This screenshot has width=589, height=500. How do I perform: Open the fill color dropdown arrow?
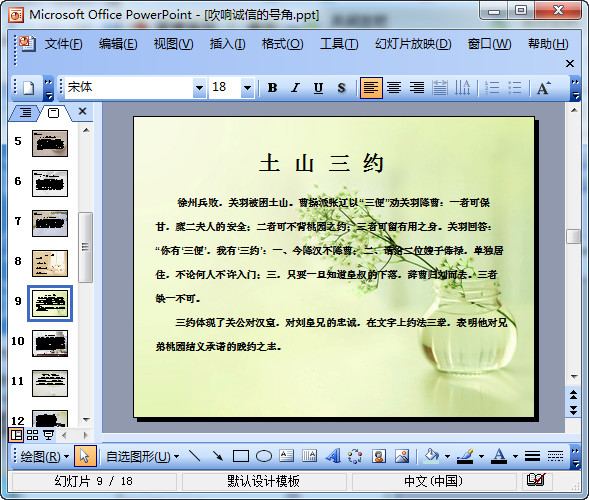coord(447,457)
